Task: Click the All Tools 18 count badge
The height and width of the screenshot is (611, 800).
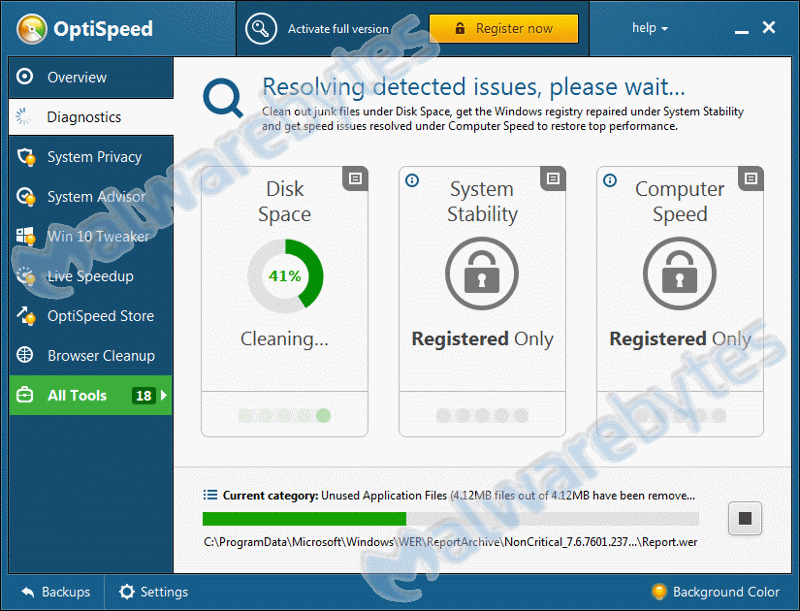Action: pyautogui.click(x=143, y=395)
